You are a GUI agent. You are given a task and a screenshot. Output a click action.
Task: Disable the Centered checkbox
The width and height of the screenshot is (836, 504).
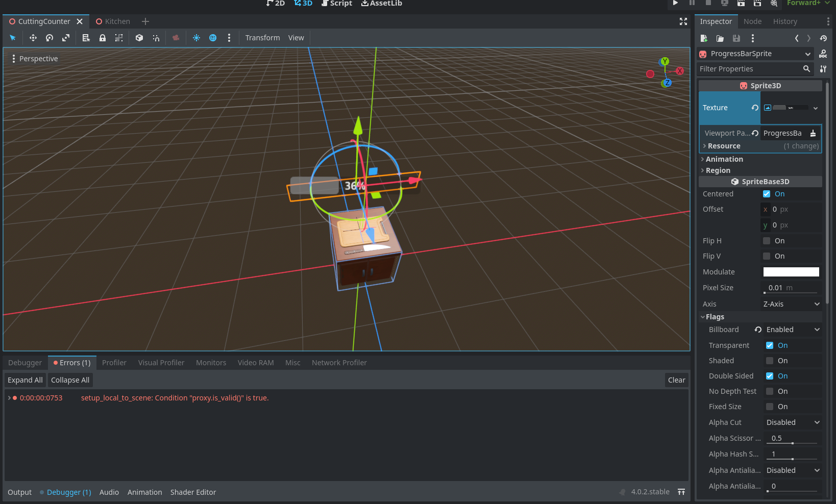point(766,194)
